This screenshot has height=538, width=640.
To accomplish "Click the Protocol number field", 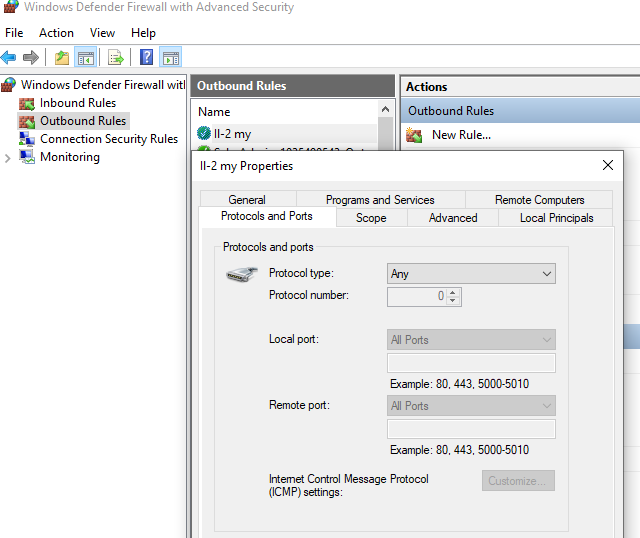I will click(x=417, y=296).
